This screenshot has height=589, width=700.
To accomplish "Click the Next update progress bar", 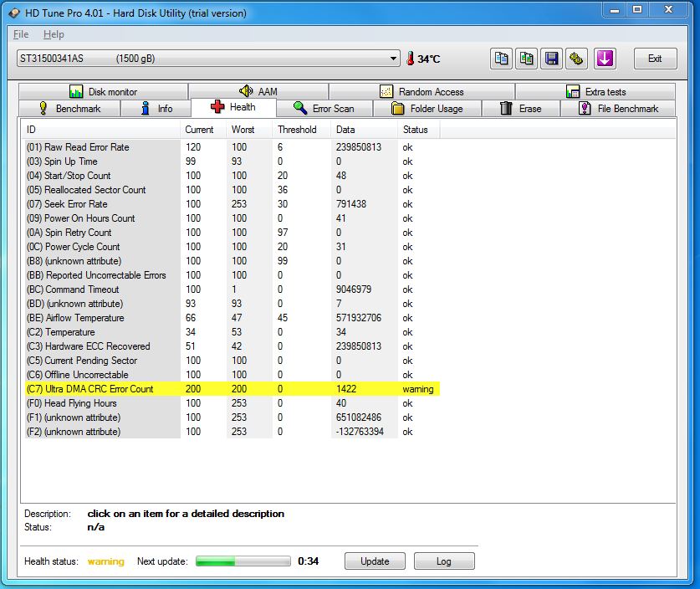I will click(243, 561).
